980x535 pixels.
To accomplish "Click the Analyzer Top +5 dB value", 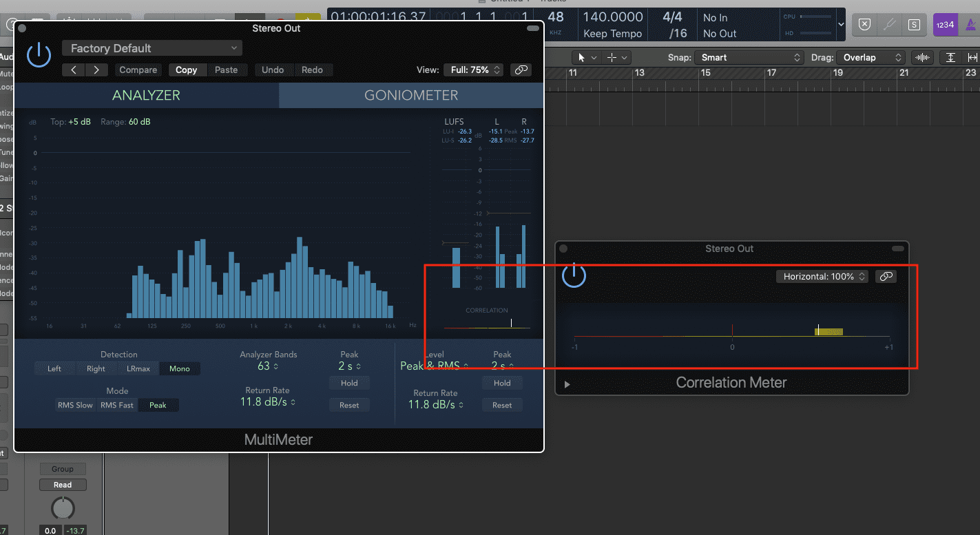I will (x=81, y=122).
